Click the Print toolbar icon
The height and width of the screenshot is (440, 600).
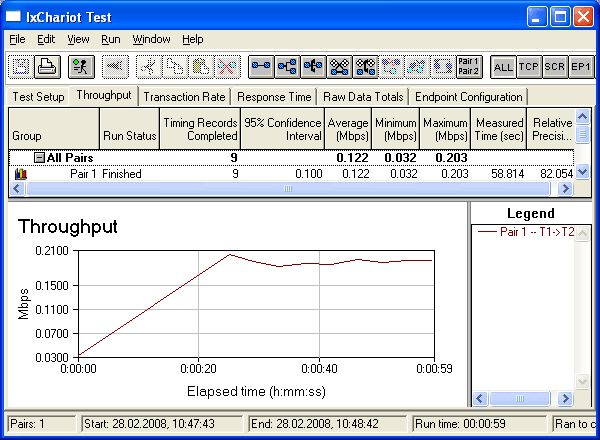47,67
